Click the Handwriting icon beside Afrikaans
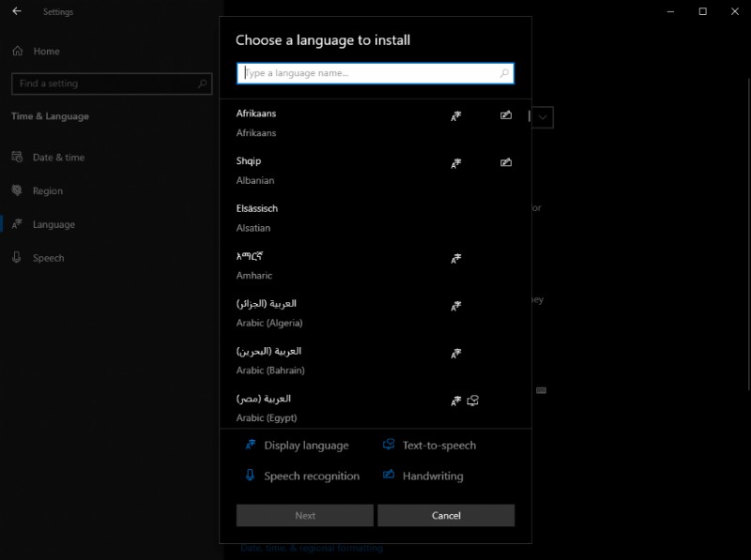 (506, 115)
